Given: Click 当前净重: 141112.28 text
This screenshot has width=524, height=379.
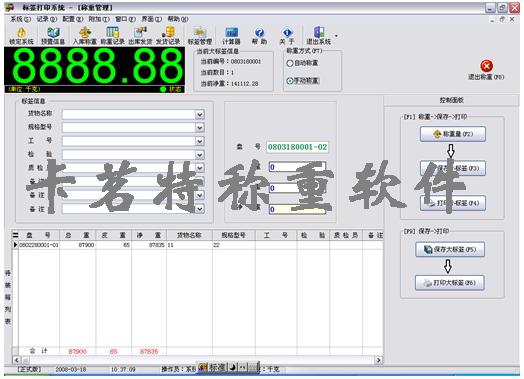Looking at the screenshot, I should pos(230,84).
